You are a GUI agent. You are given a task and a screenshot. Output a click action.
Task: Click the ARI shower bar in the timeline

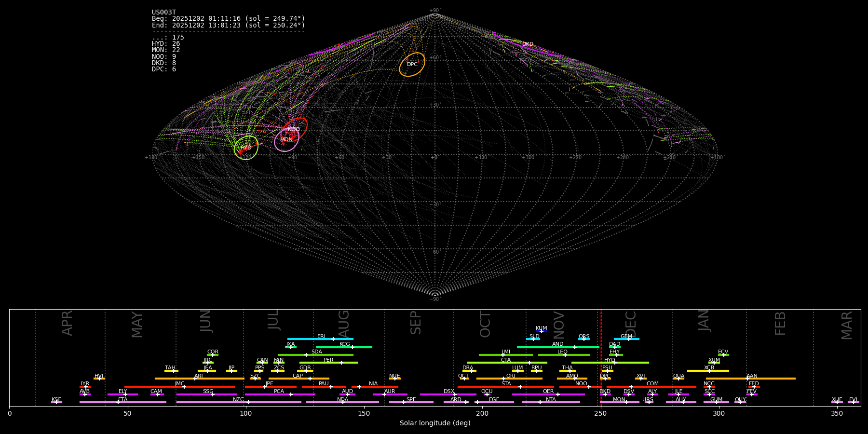199,379
